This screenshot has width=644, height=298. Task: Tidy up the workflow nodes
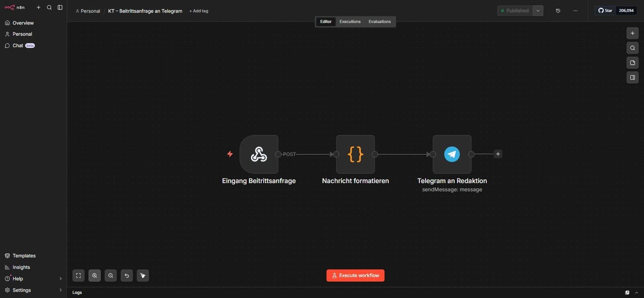click(x=143, y=275)
